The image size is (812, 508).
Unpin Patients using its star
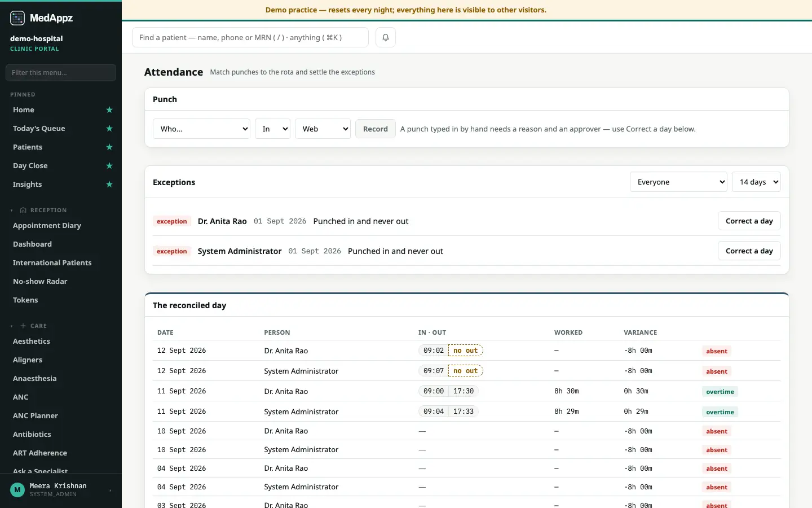(109, 147)
